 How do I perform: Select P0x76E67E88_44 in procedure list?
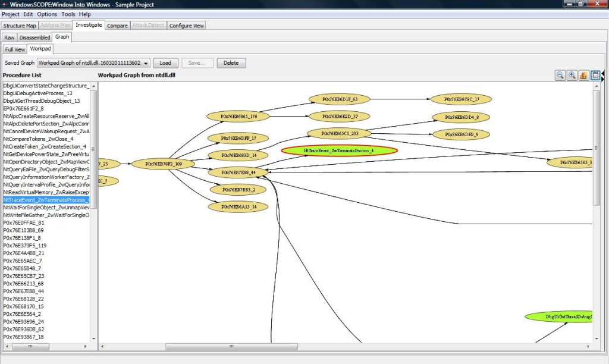click(x=23, y=291)
